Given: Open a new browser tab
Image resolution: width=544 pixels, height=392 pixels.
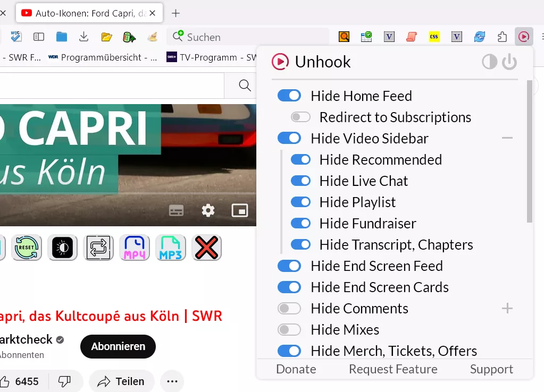Looking at the screenshot, I should click(175, 13).
